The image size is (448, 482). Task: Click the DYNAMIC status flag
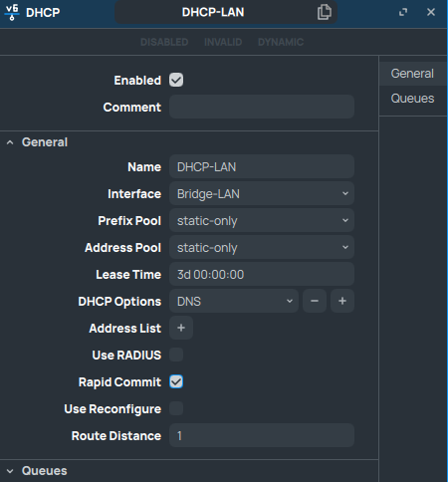click(281, 42)
